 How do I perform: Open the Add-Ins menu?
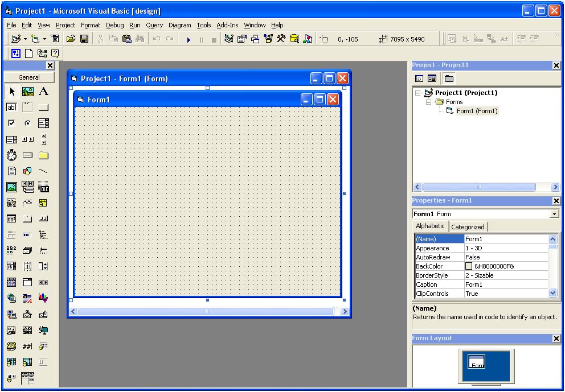pos(227,25)
